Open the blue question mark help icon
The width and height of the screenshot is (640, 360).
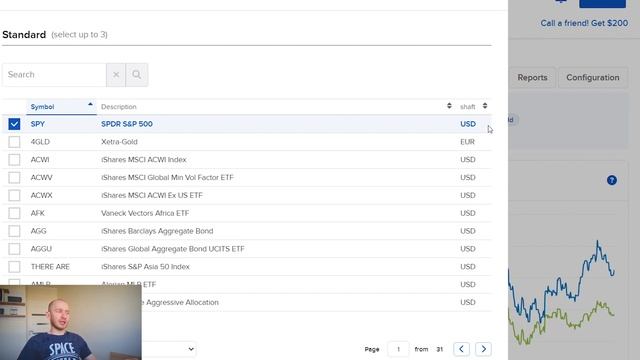pos(611,180)
